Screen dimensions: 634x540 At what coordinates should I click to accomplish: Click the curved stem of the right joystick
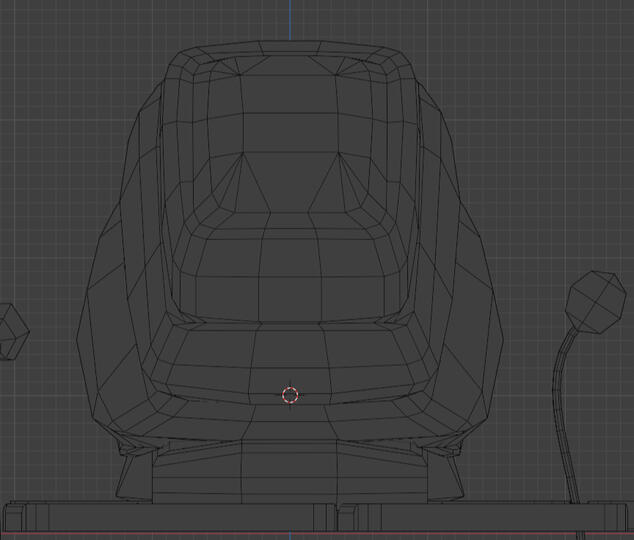pyautogui.click(x=564, y=400)
